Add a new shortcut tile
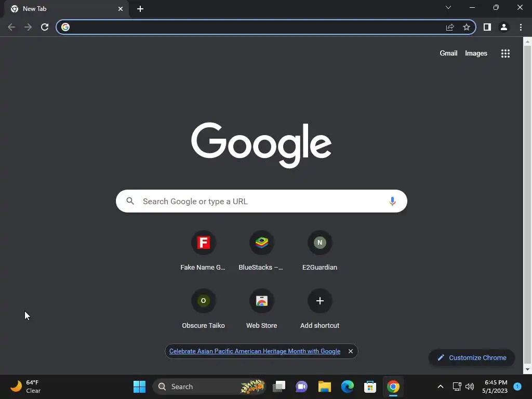The height and width of the screenshot is (399, 532). [320, 309]
